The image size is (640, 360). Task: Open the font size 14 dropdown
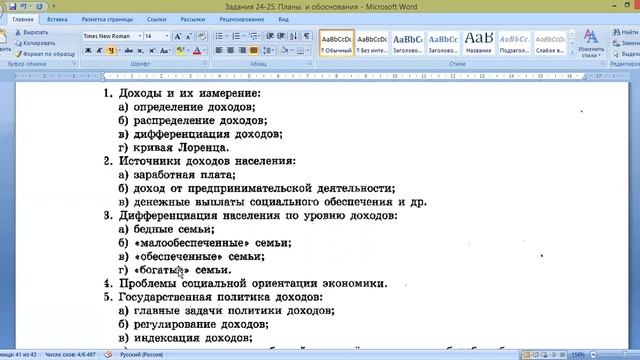click(x=167, y=36)
